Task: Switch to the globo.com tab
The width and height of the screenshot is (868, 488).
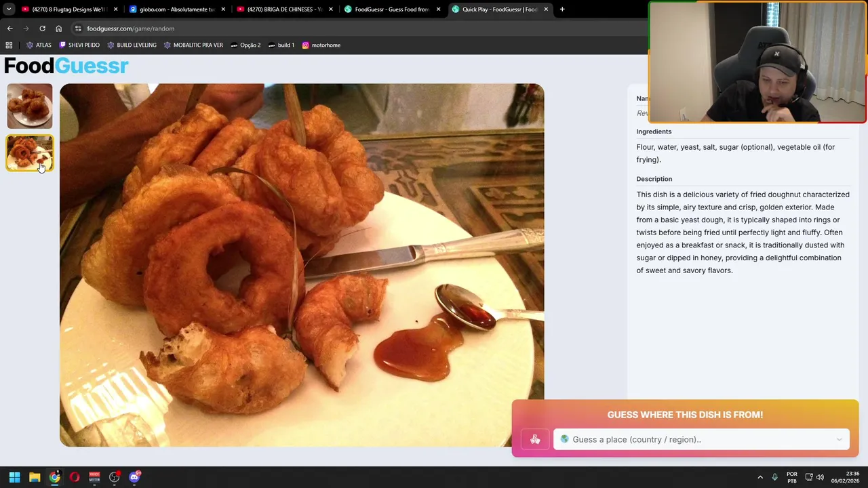Action: [177, 9]
